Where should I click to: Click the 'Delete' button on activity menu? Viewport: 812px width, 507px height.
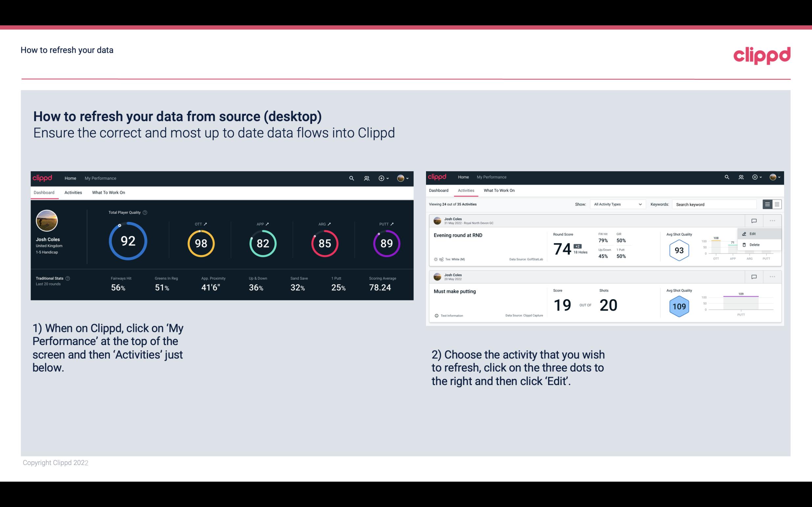pyautogui.click(x=755, y=244)
